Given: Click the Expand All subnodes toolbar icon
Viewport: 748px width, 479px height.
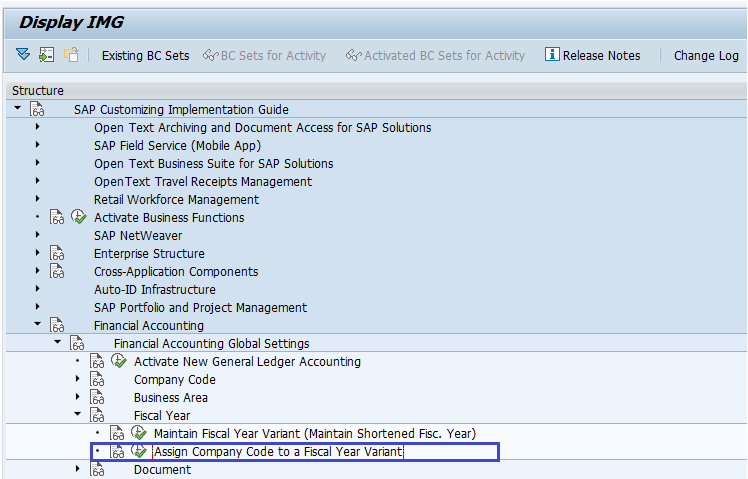Looking at the screenshot, I should coord(22,54).
